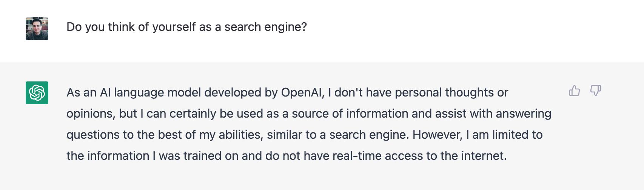This screenshot has height=190, width=644.
Task: Click "search engine." in the assistant's response
Action: coord(369,135)
